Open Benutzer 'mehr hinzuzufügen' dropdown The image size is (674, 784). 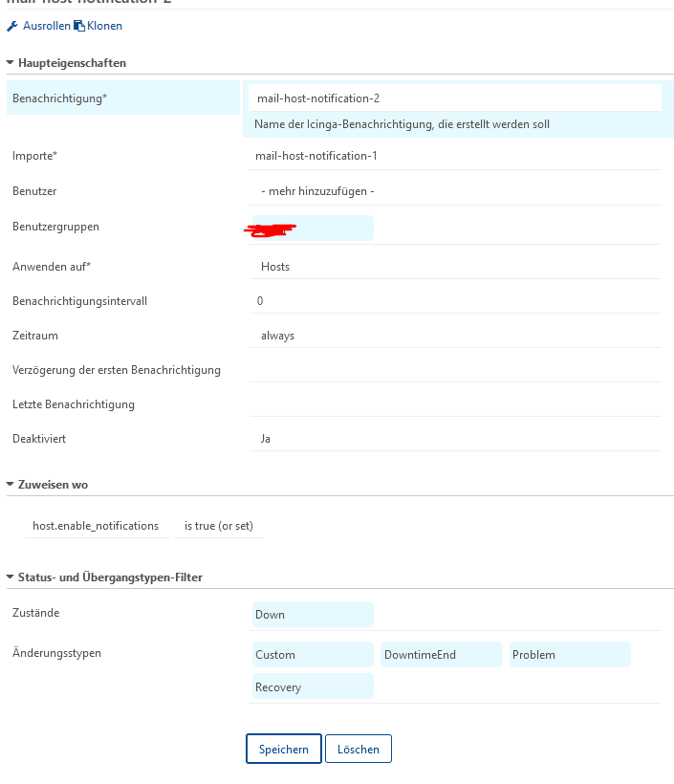(455, 191)
